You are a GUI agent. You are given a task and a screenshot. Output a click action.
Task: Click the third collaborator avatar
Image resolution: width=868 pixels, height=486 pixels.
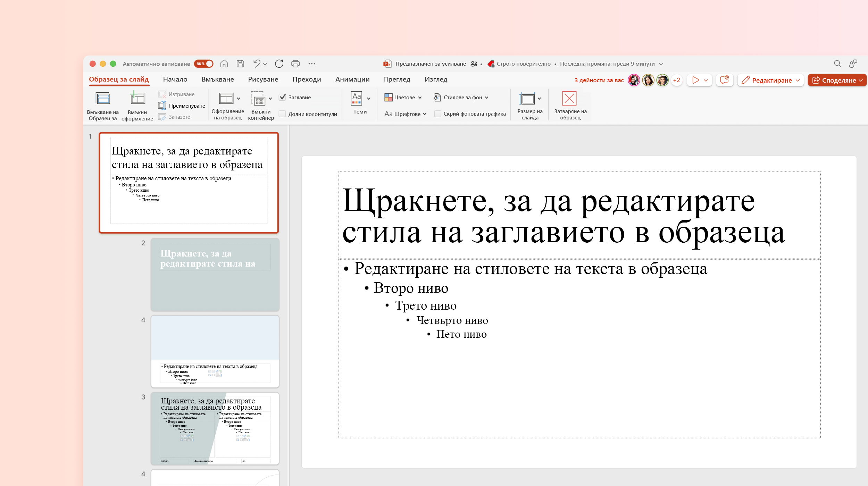(x=662, y=80)
